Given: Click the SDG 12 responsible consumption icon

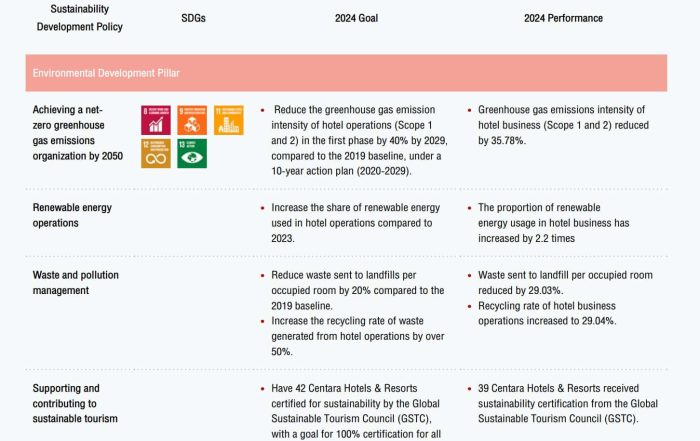Looking at the screenshot, I should (156, 153).
